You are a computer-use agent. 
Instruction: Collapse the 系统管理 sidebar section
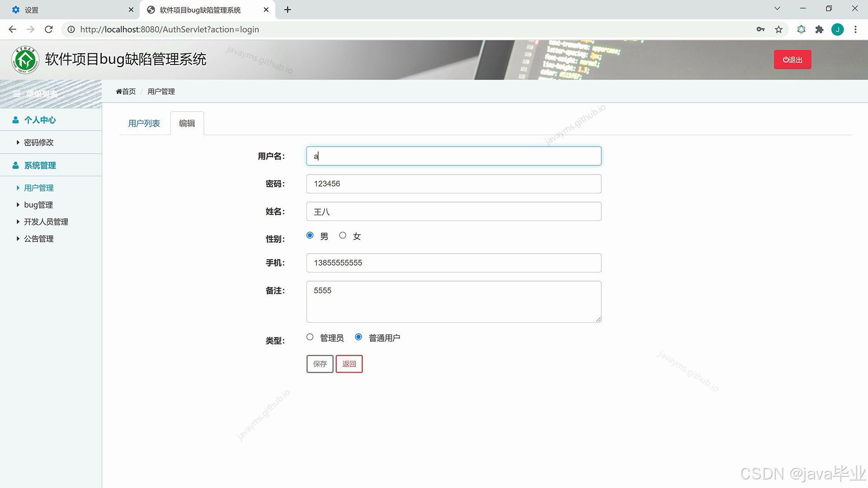coord(40,165)
